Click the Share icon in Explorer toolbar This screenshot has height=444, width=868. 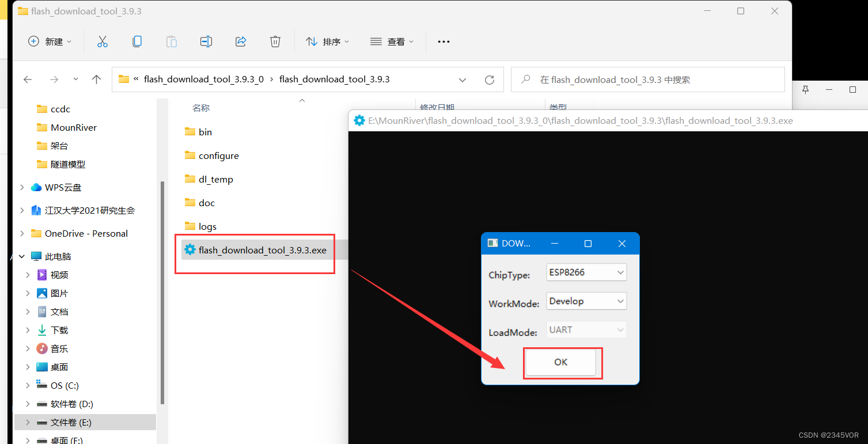[241, 41]
